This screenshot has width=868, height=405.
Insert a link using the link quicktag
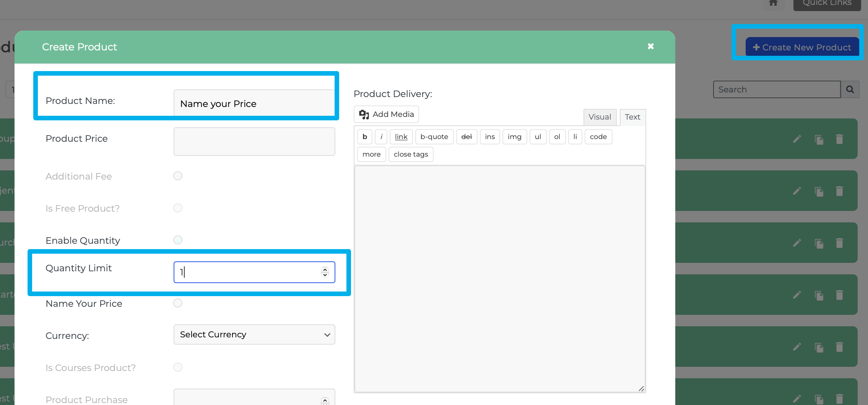coord(401,137)
